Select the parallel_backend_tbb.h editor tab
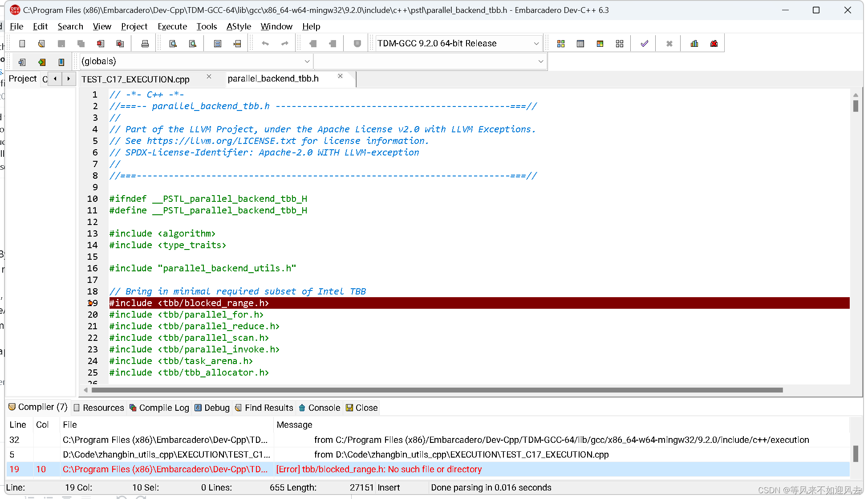This screenshot has height=499, width=868. pos(273,78)
